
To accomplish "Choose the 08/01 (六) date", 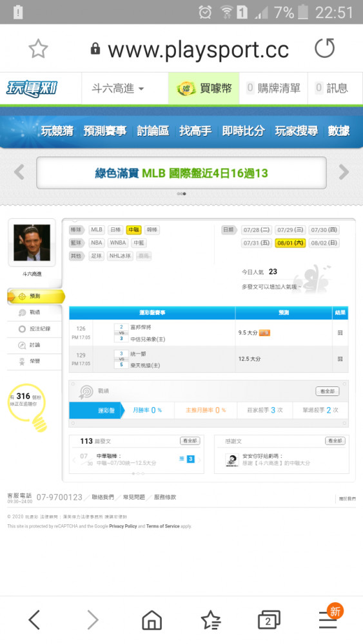I will (x=290, y=243).
